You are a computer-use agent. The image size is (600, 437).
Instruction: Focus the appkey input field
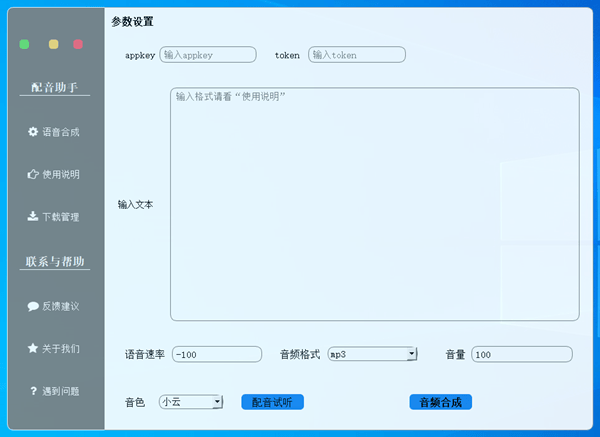(208, 55)
